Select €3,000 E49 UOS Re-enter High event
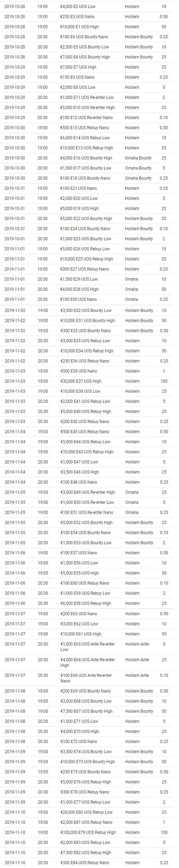This screenshot has width=179, height=868. pyautogui.click(x=88, y=492)
